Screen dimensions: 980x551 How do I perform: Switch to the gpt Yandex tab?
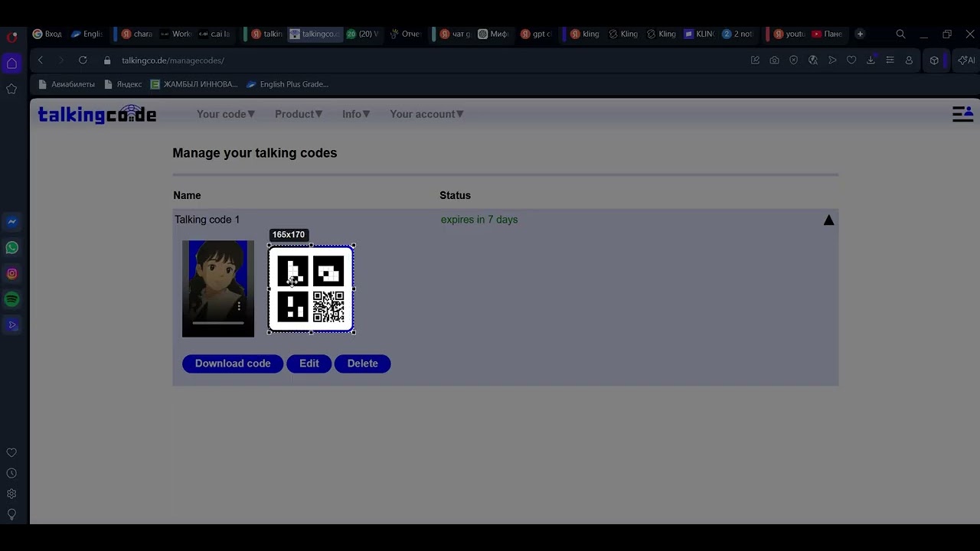point(536,34)
